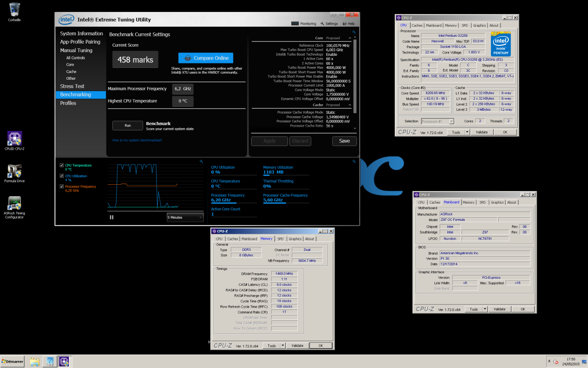Collapse the Cache proposed settings section
Image resolution: width=588 pixels, height=368 pixels.
[350, 105]
